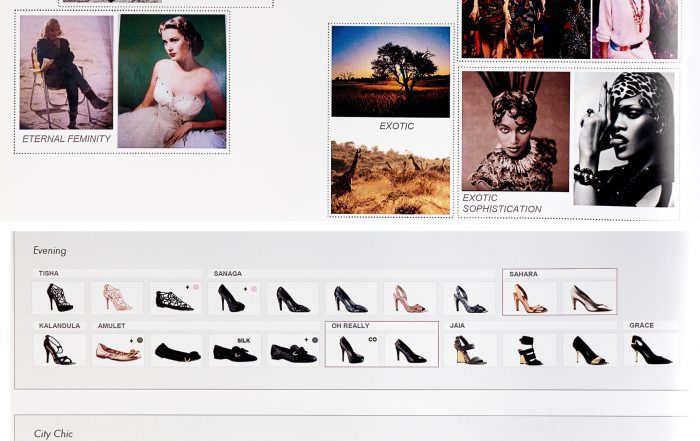Select the SAHARA collection label
Screen dimensions: 700x441
pyautogui.click(x=523, y=274)
